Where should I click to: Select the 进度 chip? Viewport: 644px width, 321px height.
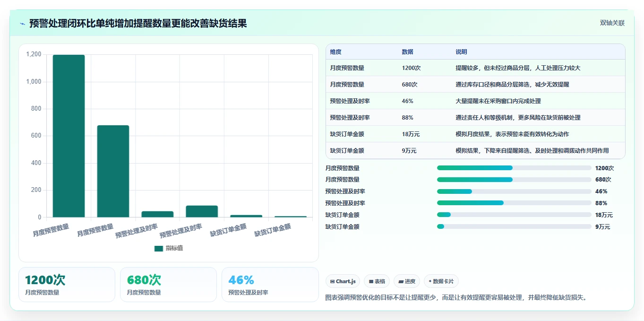[406, 281]
